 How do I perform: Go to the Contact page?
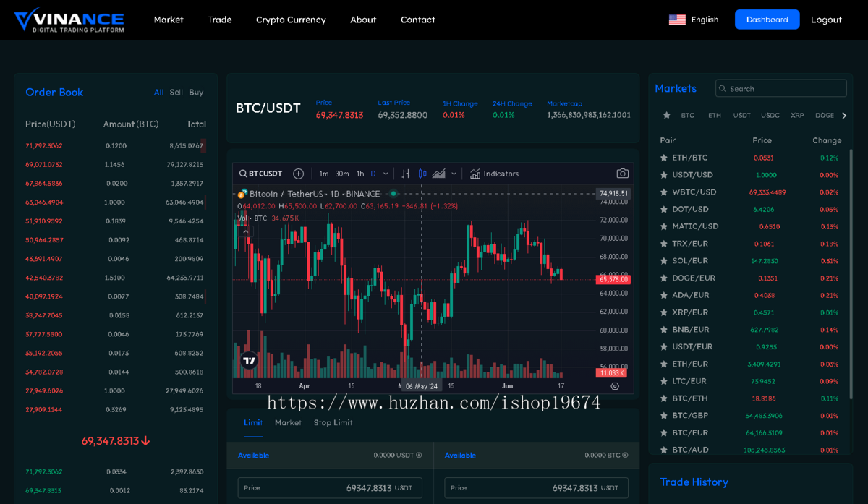click(x=418, y=20)
